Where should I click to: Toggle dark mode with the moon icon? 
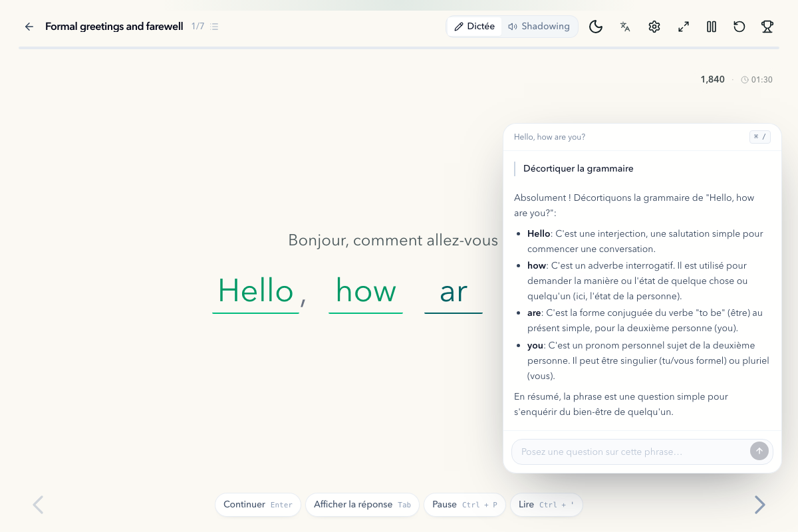coord(596,27)
